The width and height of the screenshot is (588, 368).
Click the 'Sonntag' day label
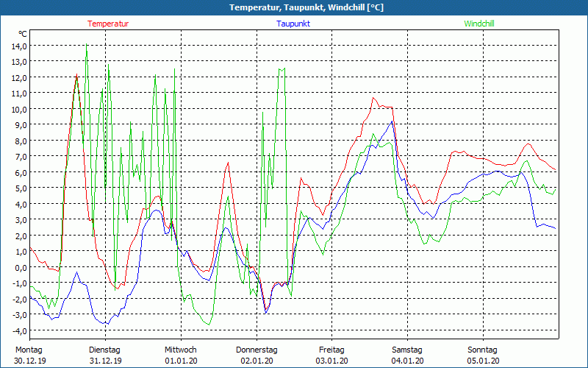click(483, 350)
